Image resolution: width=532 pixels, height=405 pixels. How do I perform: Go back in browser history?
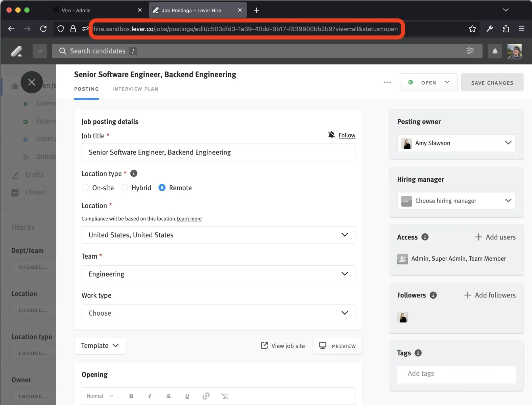[x=11, y=29]
